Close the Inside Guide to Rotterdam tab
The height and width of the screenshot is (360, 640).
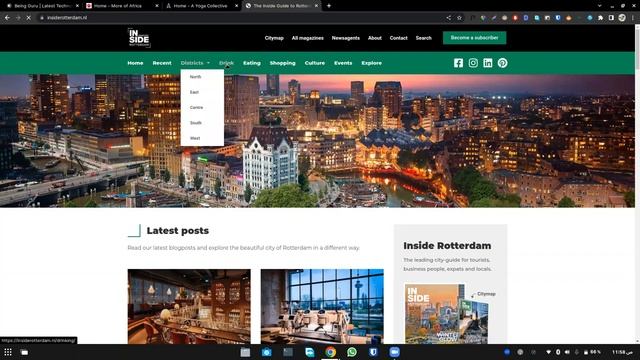pyautogui.click(x=316, y=6)
